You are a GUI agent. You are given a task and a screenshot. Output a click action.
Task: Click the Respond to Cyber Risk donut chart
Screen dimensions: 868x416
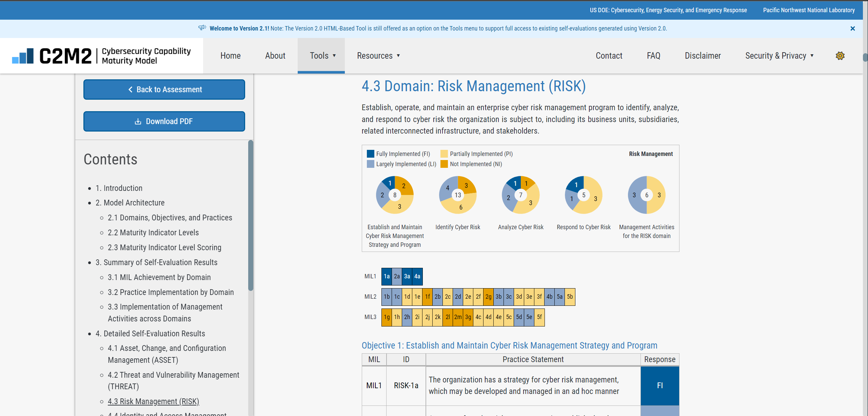584,195
